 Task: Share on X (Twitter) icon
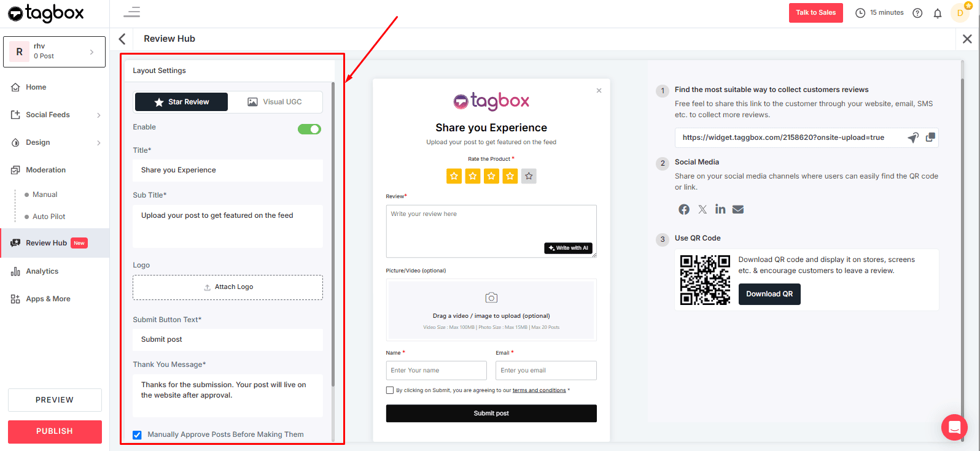702,209
